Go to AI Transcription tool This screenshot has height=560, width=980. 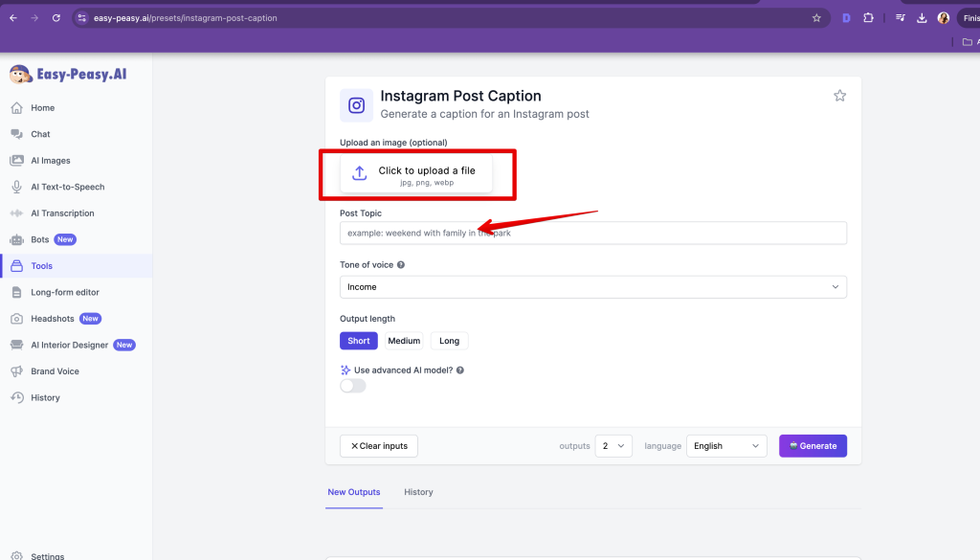[62, 213]
